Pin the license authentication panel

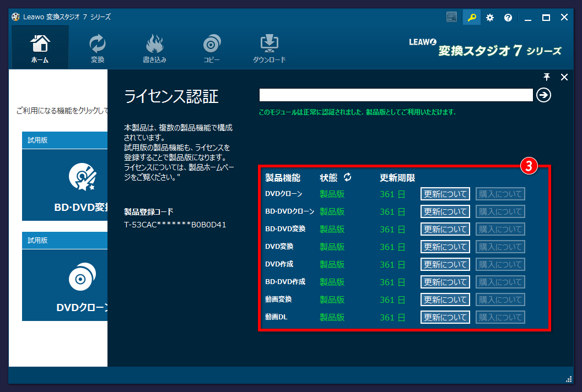coord(546,77)
